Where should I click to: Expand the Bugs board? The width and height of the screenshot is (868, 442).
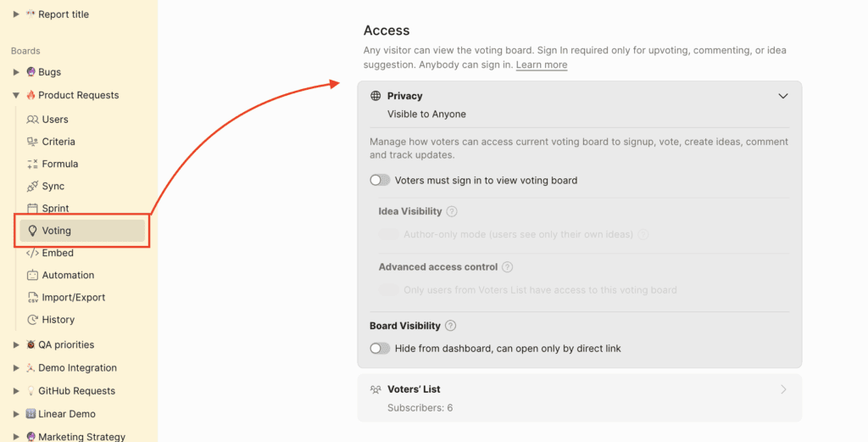pyautogui.click(x=16, y=72)
